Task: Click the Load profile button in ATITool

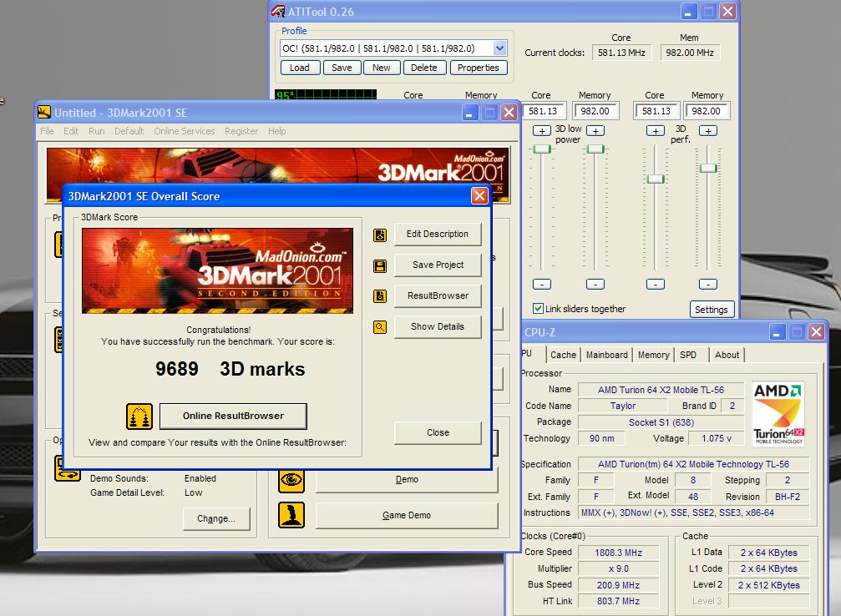Action: coord(300,68)
